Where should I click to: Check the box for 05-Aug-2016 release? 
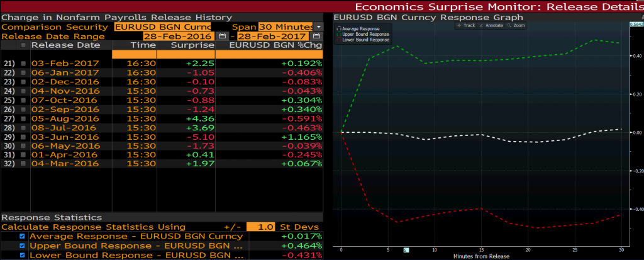tap(23, 118)
